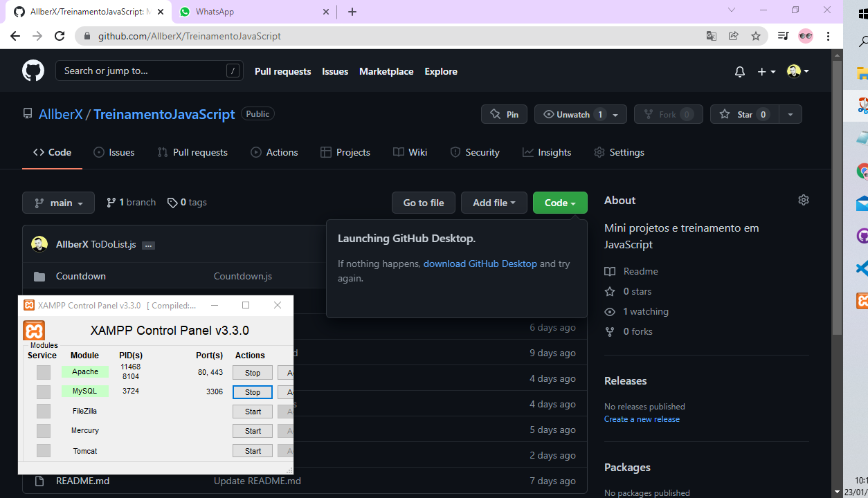Click the GitHub logo home icon
This screenshot has height=498, width=868.
(x=33, y=71)
